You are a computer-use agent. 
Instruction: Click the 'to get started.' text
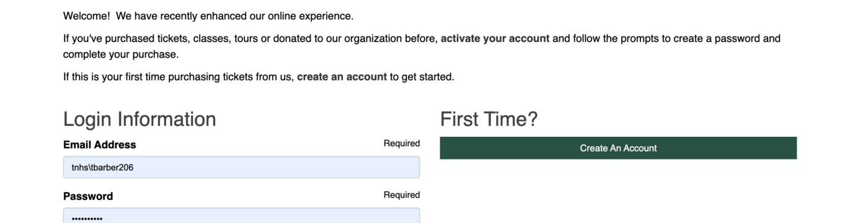(x=422, y=77)
